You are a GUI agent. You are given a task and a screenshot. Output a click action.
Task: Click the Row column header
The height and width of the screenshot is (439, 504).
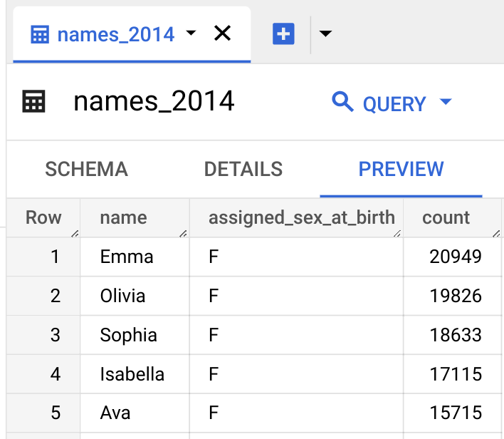pyautogui.click(x=43, y=217)
